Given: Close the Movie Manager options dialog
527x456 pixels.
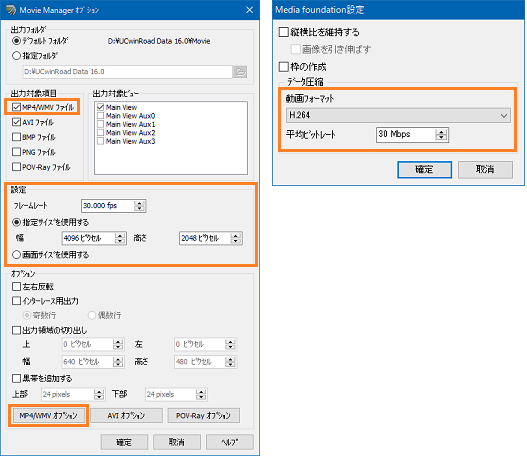Looking at the screenshot, I should [x=249, y=10].
